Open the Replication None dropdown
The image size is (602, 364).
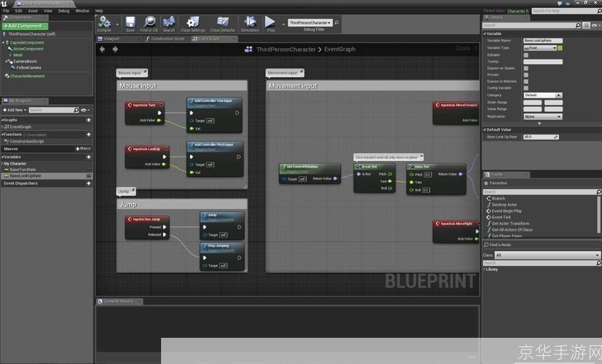(543, 116)
